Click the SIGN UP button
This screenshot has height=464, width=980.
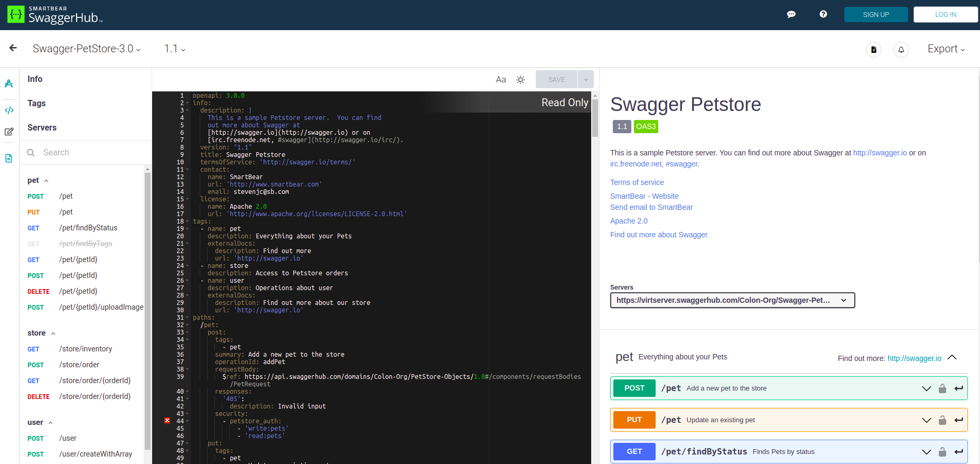click(x=875, y=14)
